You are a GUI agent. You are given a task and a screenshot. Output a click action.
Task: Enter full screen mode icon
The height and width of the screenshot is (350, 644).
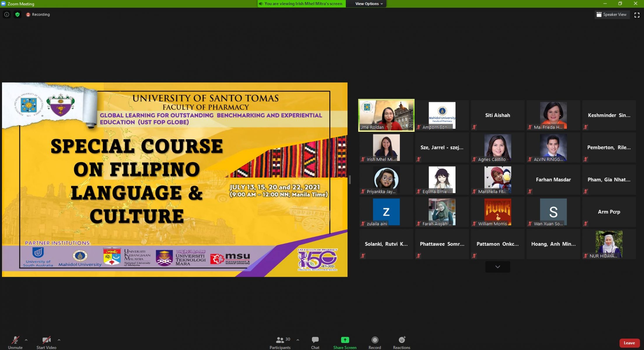(x=637, y=15)
